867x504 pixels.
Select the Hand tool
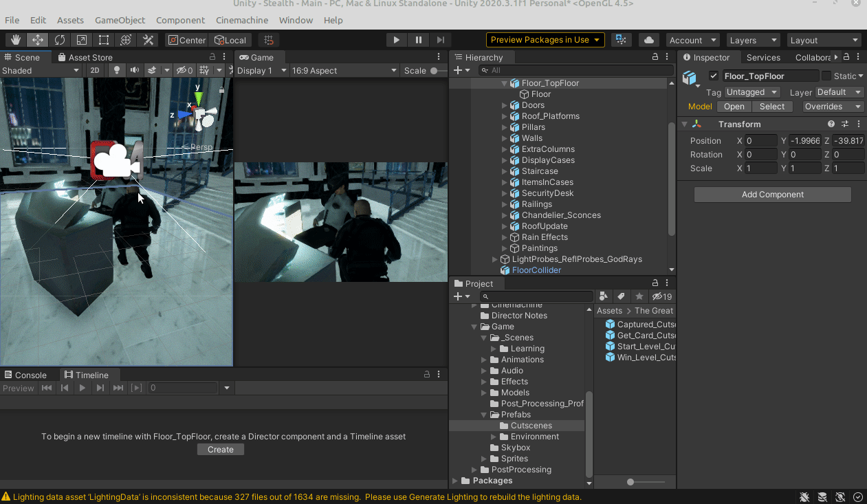pos(16,40)
